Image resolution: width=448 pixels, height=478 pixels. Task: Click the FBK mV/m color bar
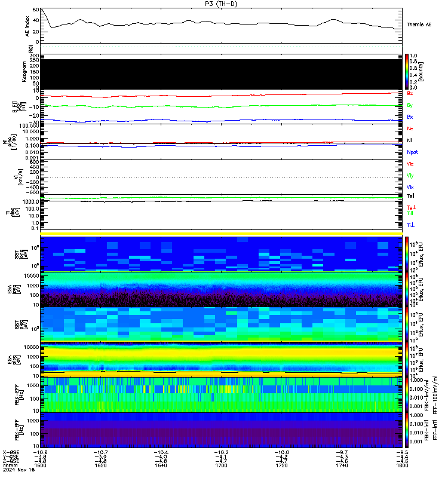coord(407,395)
